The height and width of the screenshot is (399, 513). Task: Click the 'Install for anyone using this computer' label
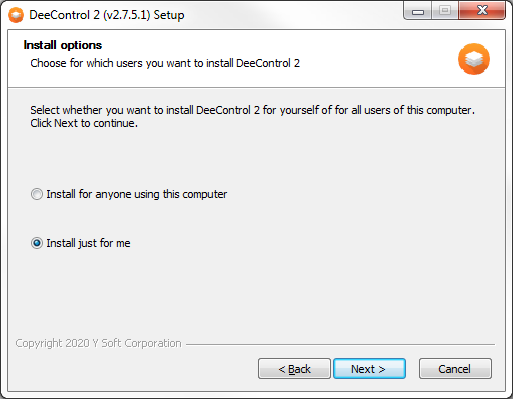pyautogui.click(x=137, y=194)
